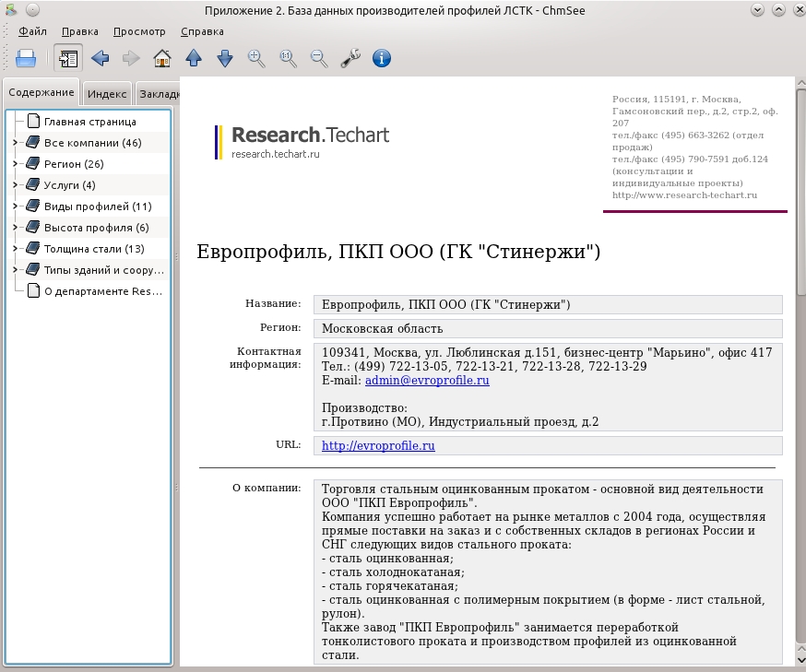Switch to the Закладки tab

[x=159, y=93]
